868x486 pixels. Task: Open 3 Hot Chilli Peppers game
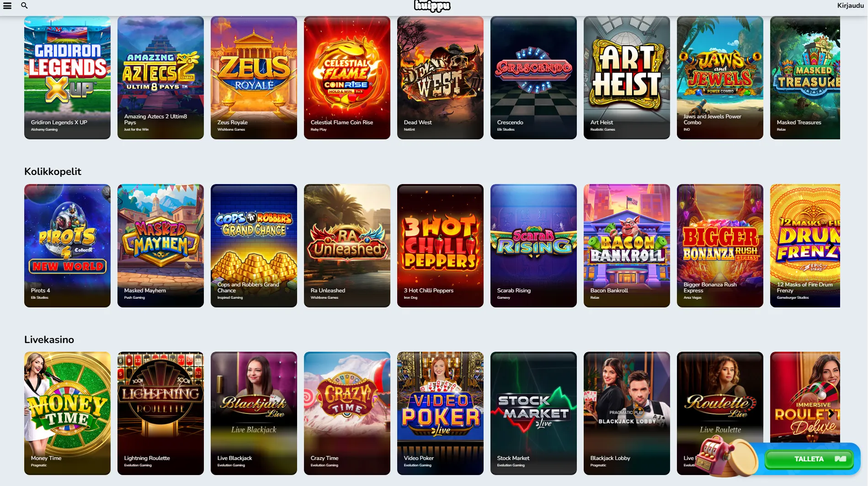[440, 246]
